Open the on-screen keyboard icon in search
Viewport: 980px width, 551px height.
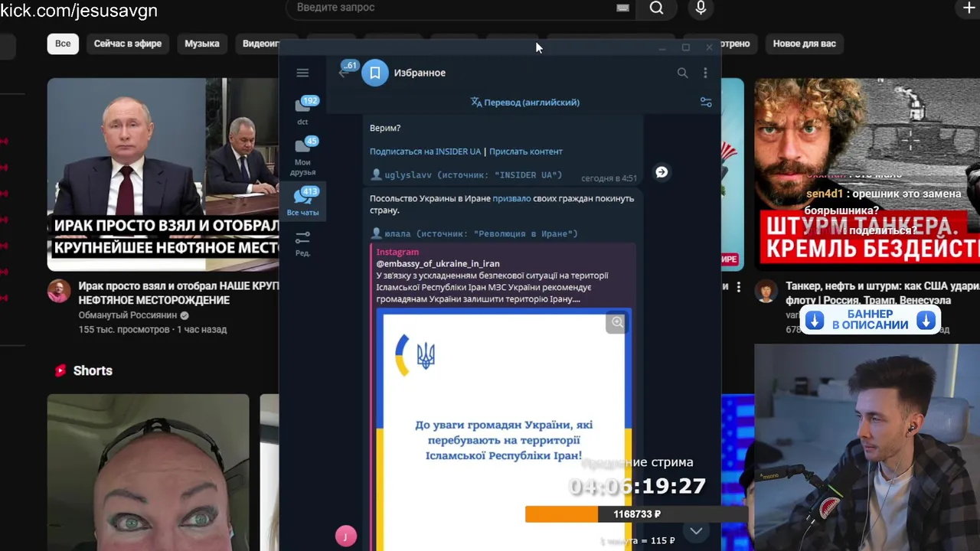[622, 8]
